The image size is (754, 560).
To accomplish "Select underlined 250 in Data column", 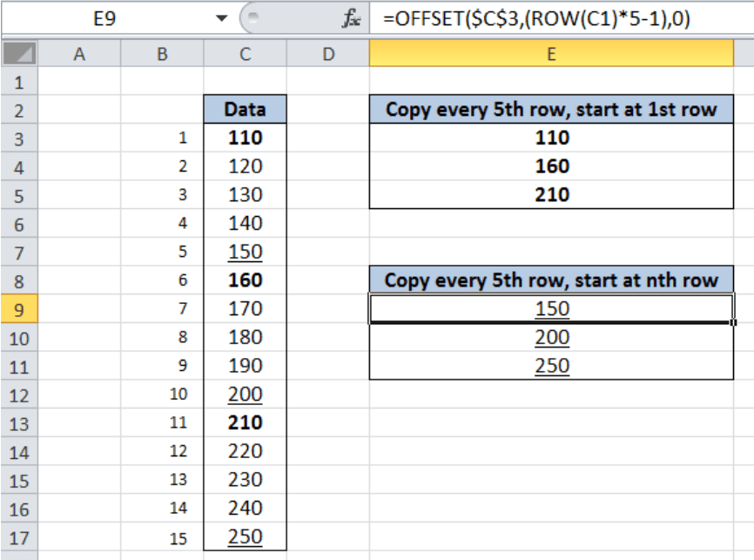I will (245, 536).
